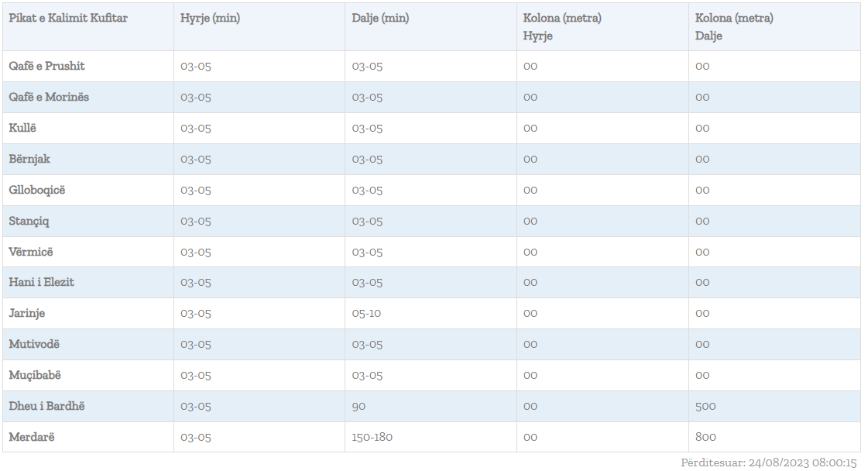
Task: Click the 500 metre queue value
Action: tap(705, 407)
